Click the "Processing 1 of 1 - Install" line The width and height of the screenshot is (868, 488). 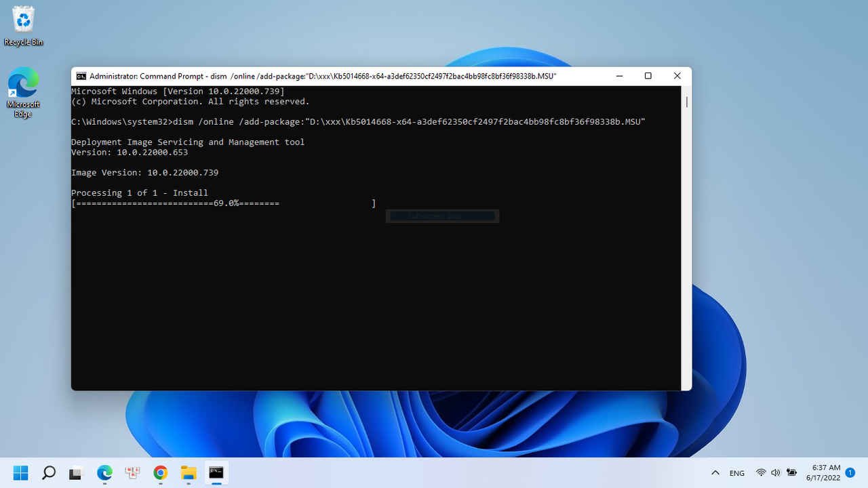pos(140,193)
